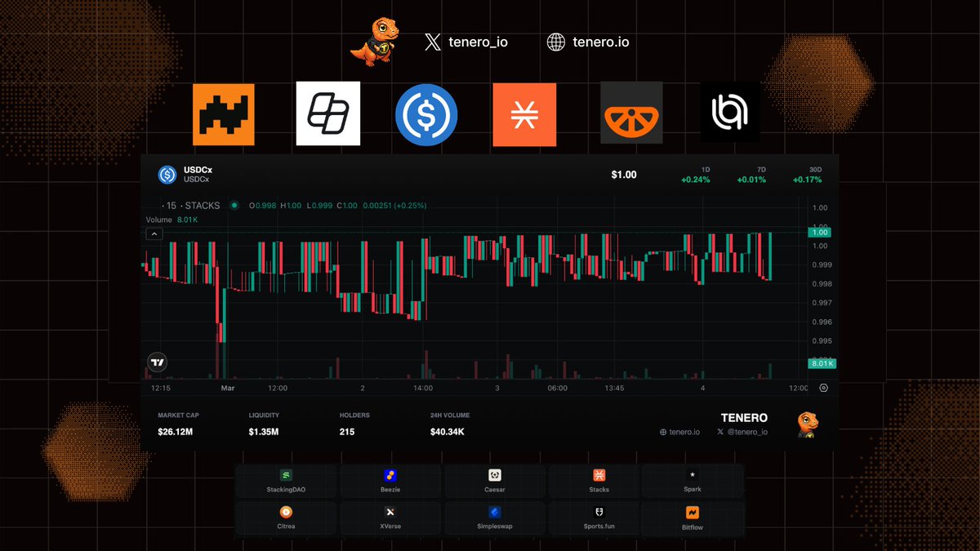This screenshot has width=980, height=551.
Task: Click the orange citrus slice logo tile
Action: [x=631, y=113]
